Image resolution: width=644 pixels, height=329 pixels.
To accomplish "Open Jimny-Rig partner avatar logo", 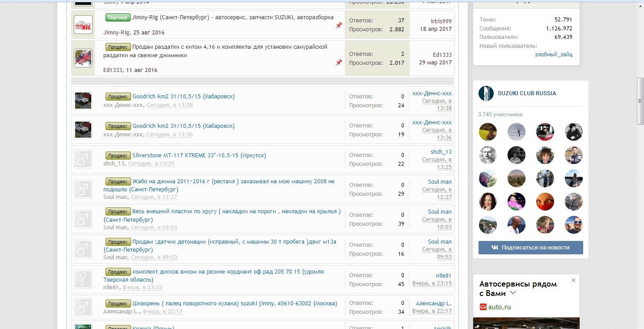I will point(83,25).
